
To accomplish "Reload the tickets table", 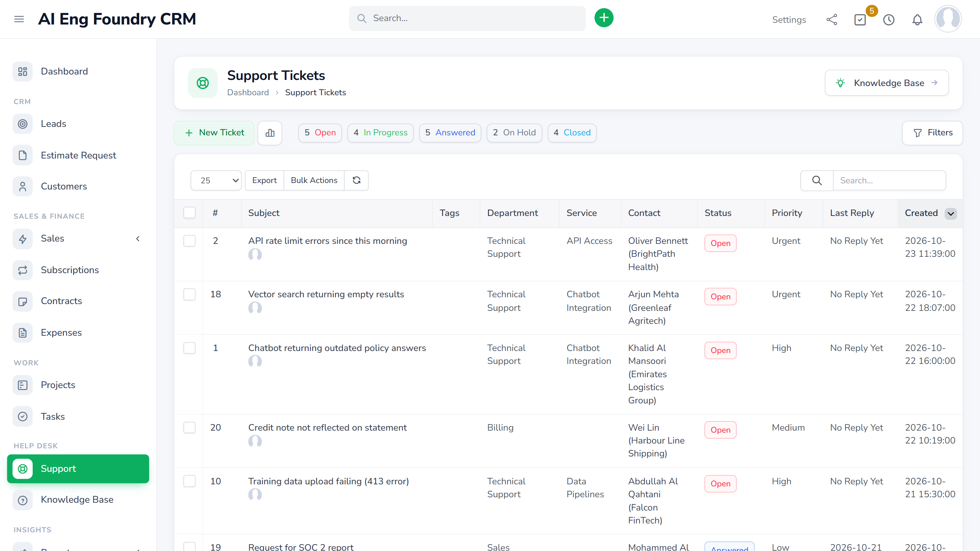I will click(357, 180).
